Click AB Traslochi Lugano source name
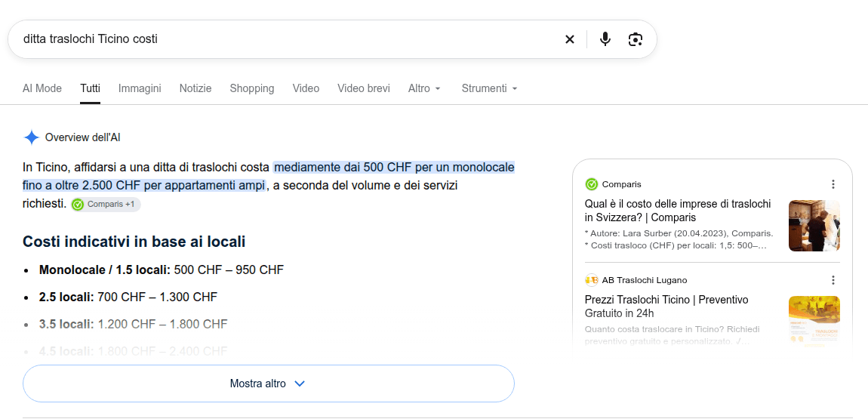Screen dimensions: 868x419 coord(645,280)
